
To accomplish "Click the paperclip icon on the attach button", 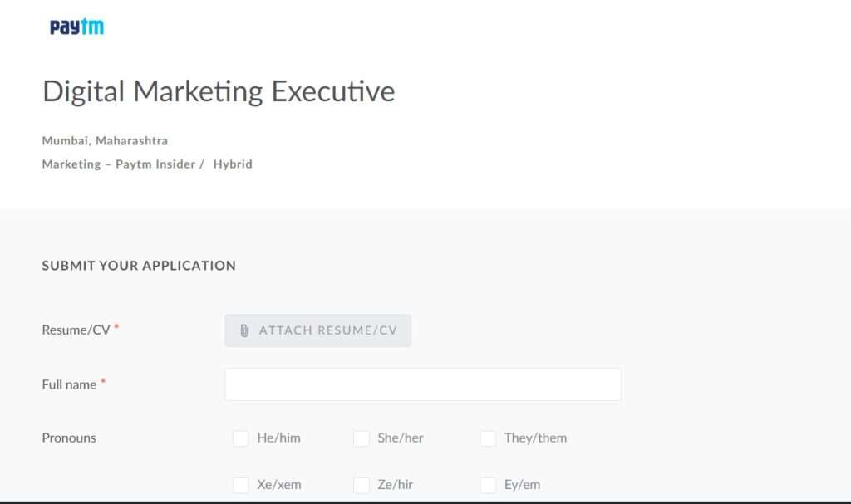I will click(x=244, y=330).
